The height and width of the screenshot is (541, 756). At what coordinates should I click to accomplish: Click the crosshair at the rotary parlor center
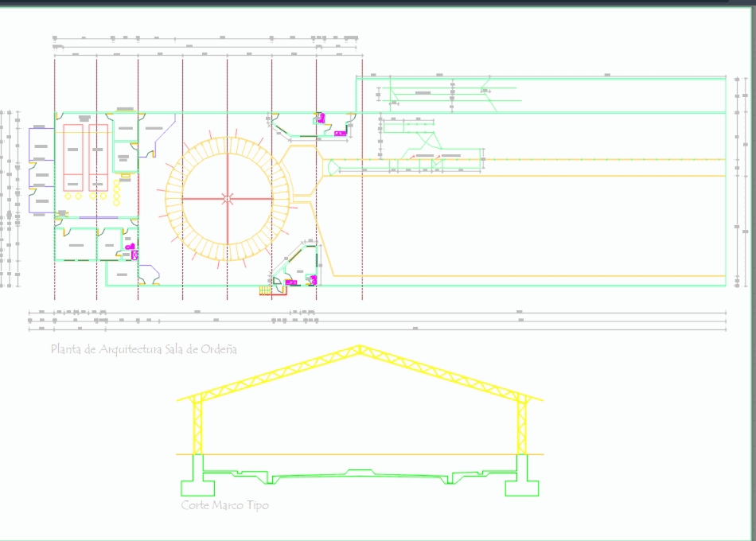[x=225, y=199]
